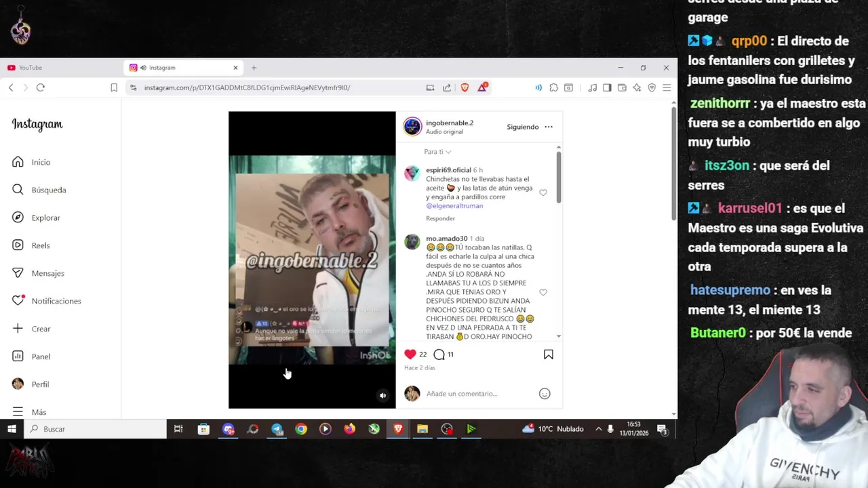Open Windows Start menu
This screenshot has height=488, width=868.
click(x=12, y=429)
